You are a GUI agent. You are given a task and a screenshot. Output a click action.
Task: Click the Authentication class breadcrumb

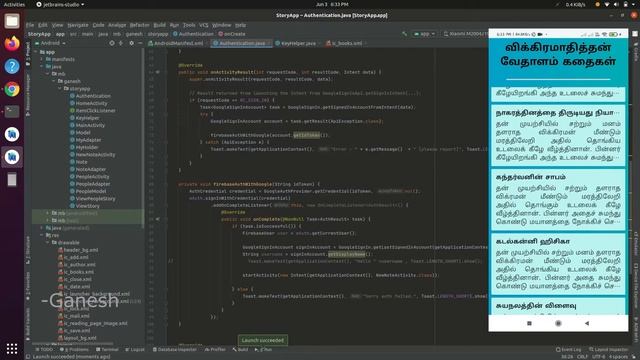pos(193,34)
